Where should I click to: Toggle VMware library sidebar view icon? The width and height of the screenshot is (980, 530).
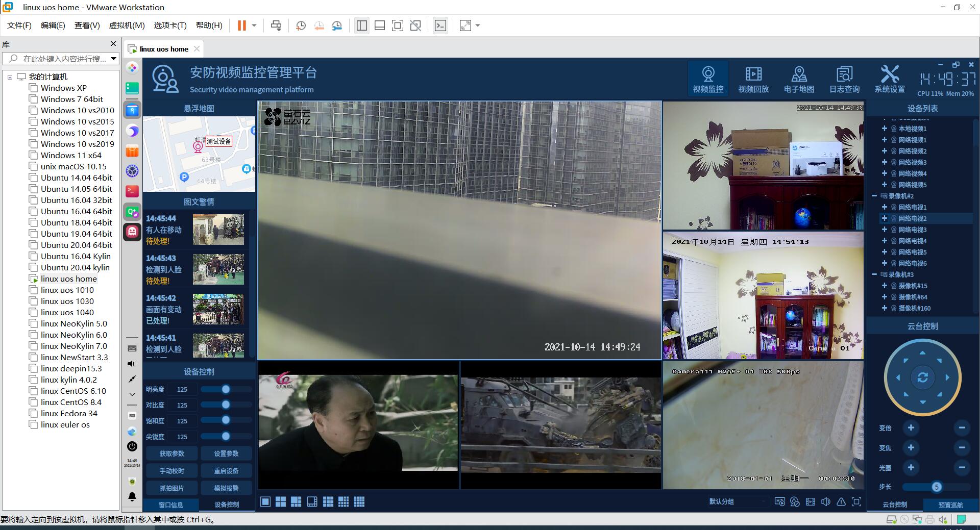click(362, 26)
